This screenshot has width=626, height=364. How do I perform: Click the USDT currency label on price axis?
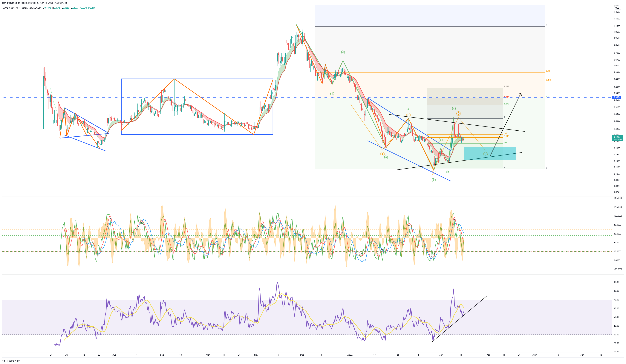pos(618,8)
